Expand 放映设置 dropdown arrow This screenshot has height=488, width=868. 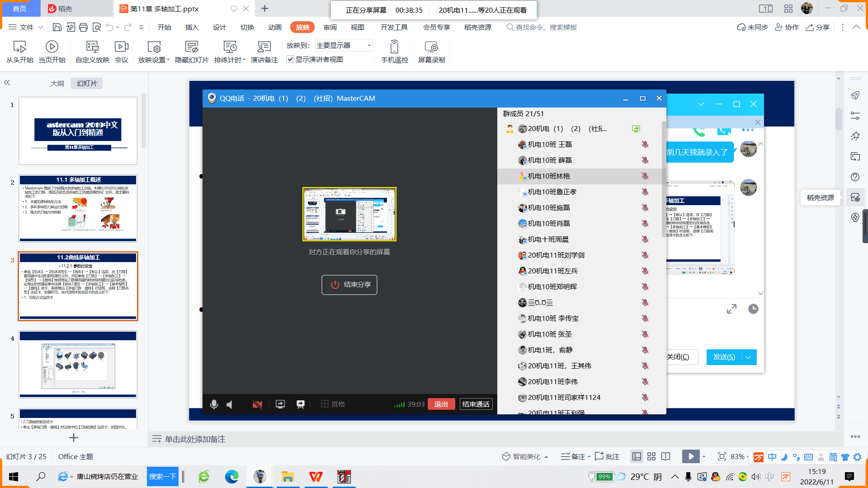[168, 60]
